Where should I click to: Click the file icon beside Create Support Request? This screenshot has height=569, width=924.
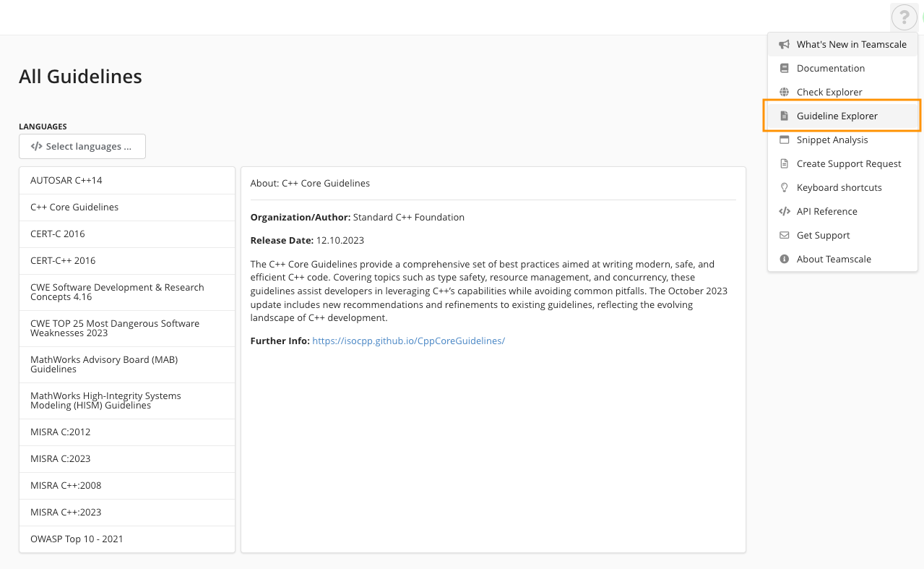click(x=784, y=163)
